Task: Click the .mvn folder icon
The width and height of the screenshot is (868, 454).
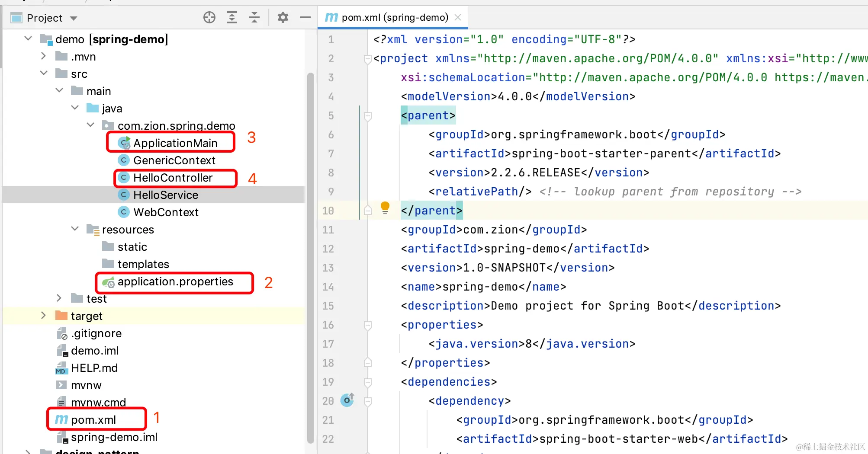Action: 61,56
